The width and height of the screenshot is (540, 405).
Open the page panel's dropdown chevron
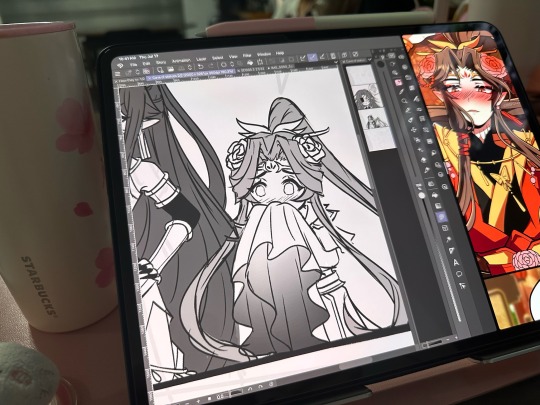pyautogui.click(x=370, y=59)
